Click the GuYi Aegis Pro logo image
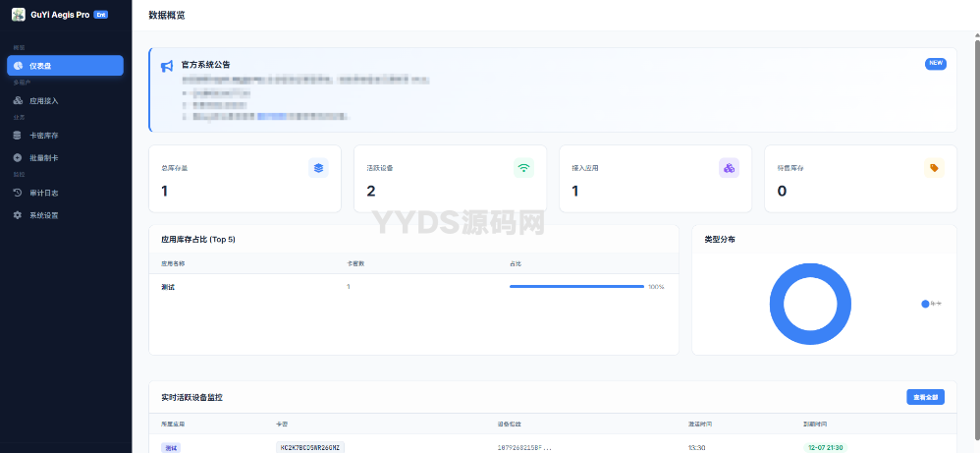 coord(18,15)
